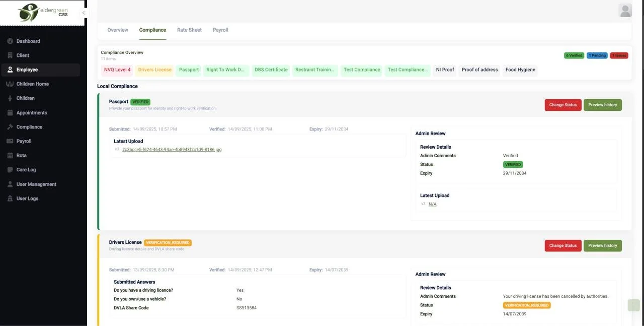The height and width of the screenshot is (326, 644).
Task: Select the DBS Certificate chip
Action: 271,70
